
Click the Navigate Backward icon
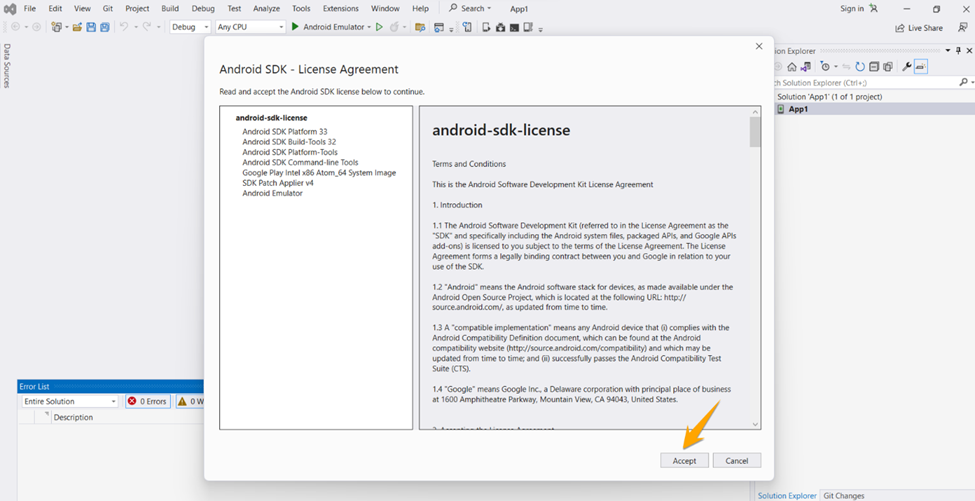tap(16, 27)
